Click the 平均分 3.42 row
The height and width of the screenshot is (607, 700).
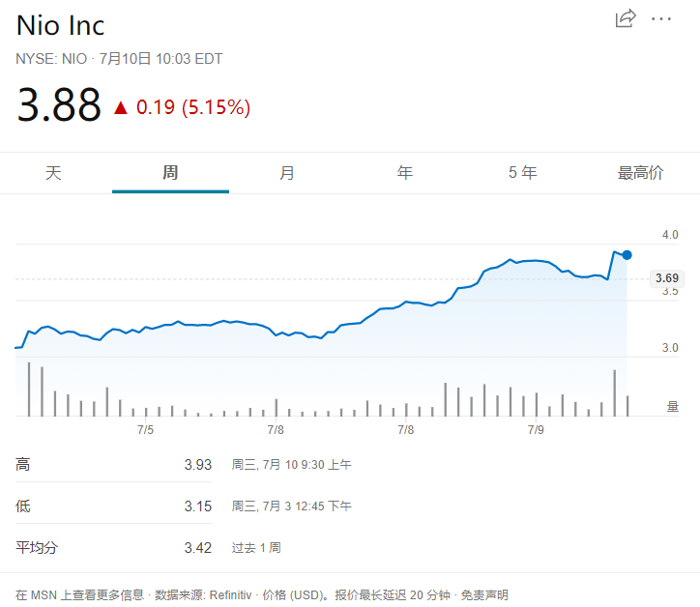coord(114,548)
